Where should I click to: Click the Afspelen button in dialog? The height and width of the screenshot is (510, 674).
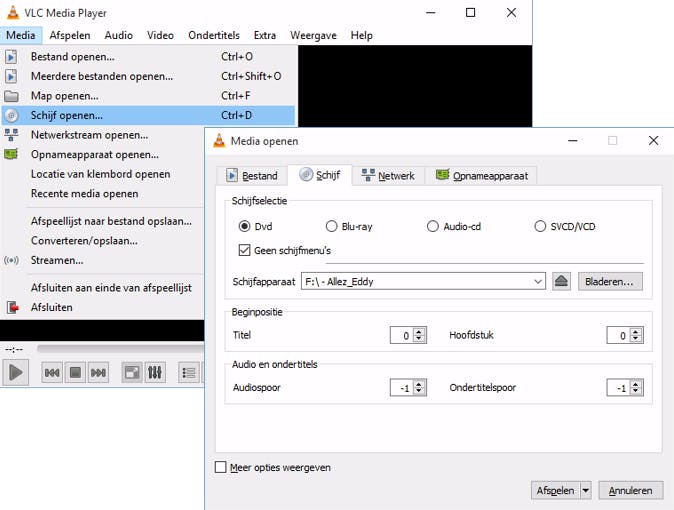coord(555,491)
